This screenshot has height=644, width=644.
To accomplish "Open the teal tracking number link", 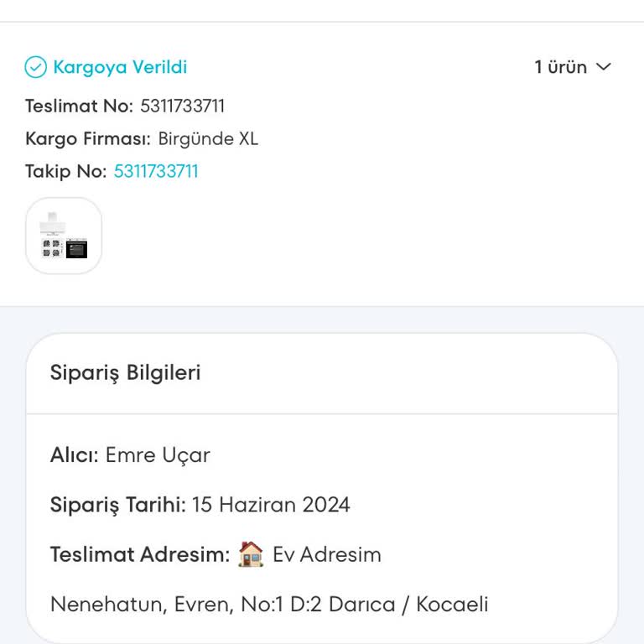I will [156, 172].
